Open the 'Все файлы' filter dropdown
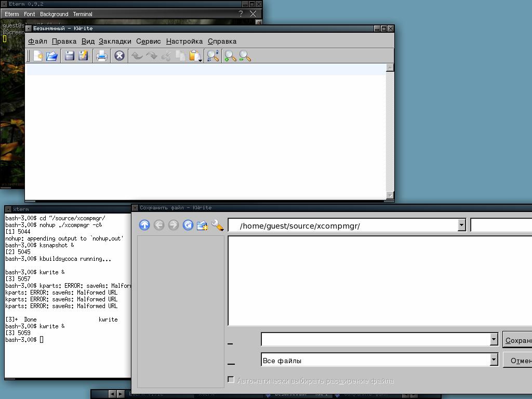 (x=494, y=360)
